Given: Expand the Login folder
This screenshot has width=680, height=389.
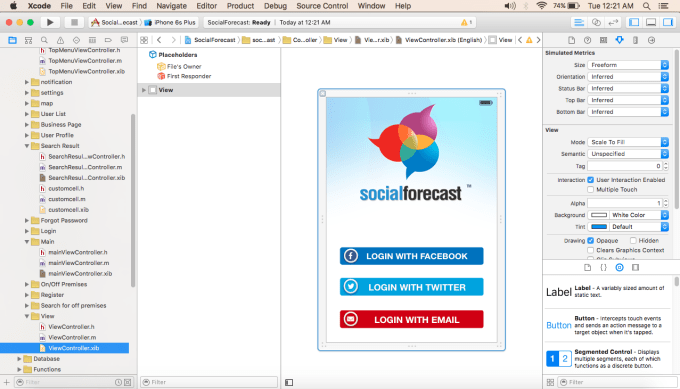Looking at the screenshot, I should point(27,231).
